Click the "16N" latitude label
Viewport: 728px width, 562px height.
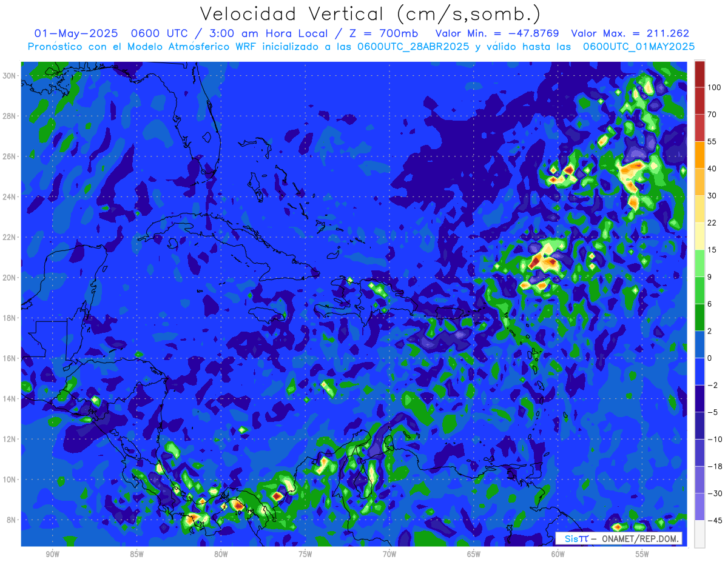(10, 358)
